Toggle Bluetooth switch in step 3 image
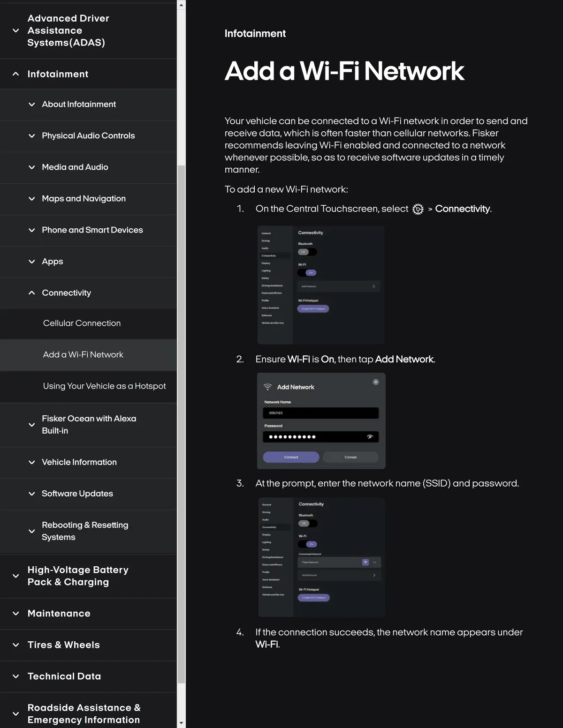The width and height of the screenshot is (563, 728). (x=308, y=524)
